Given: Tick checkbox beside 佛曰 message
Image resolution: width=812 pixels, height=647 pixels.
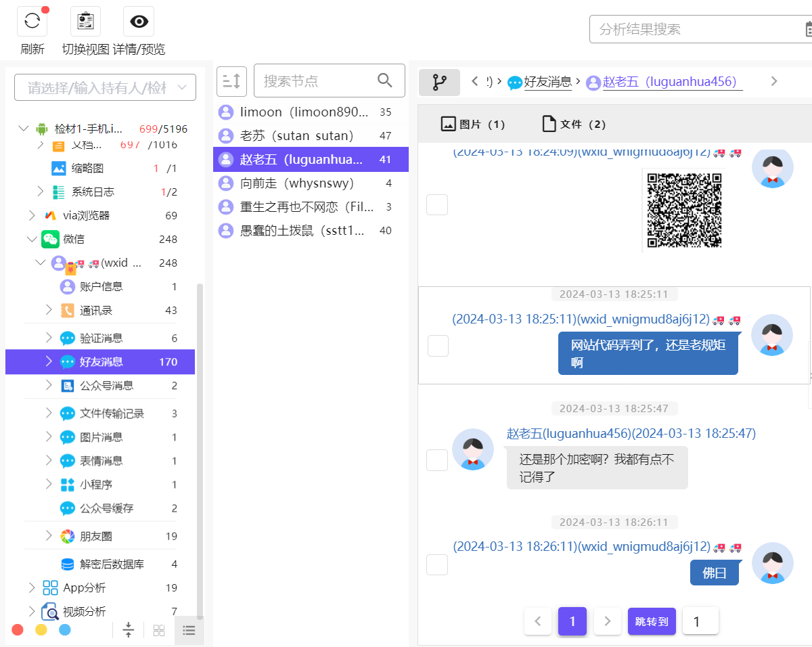Looking at the screenshot, I should (x=437, y=564).
